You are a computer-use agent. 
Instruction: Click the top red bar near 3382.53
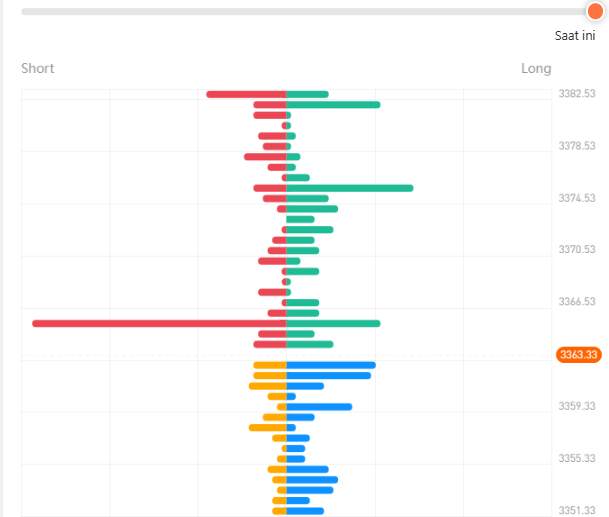click(x=246, y=94)
